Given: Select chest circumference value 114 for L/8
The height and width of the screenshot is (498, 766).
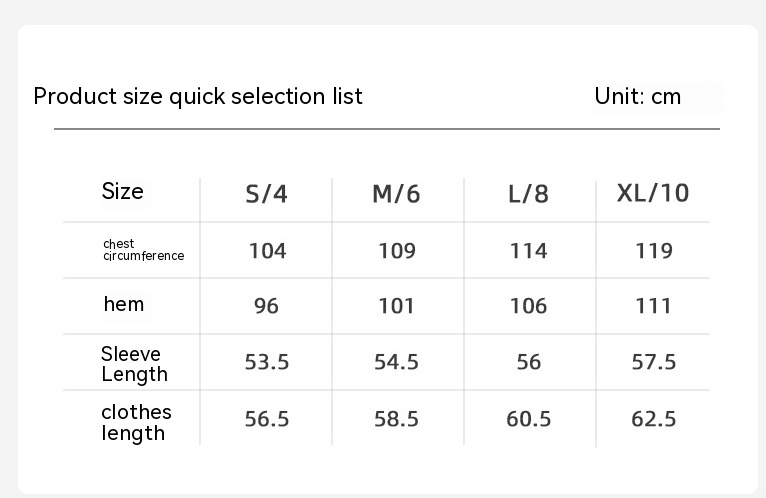Looking at the screenshot, I should [528, 250].
